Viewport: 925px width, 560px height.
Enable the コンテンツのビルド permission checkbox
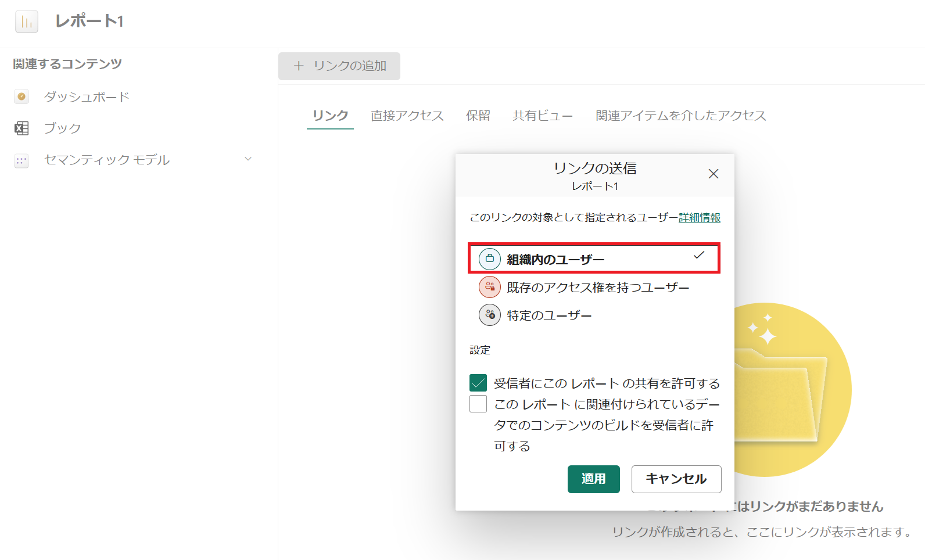(x=478, y=404)
